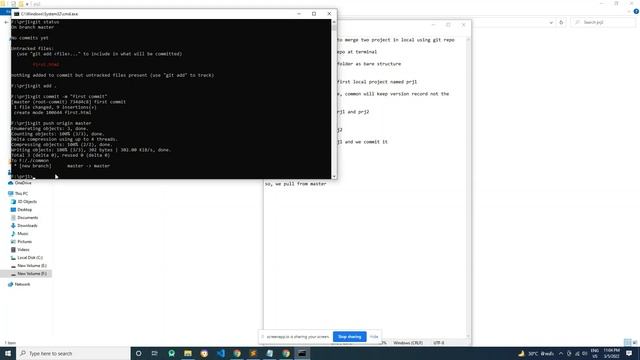Viewport: 640px width, 360px height.
Task: Minimize the cmd.exe window
Action: (x=299, y=13)
